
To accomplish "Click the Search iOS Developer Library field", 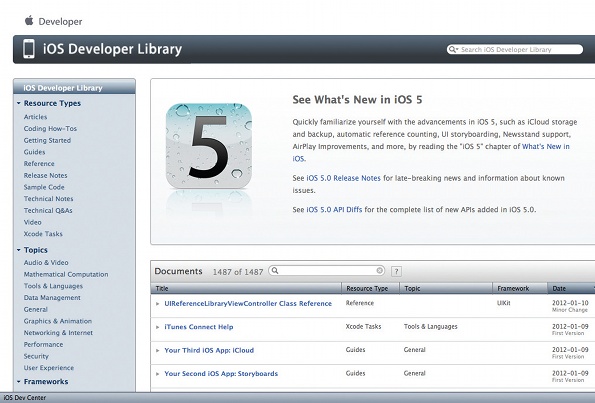I will (515, 49).
